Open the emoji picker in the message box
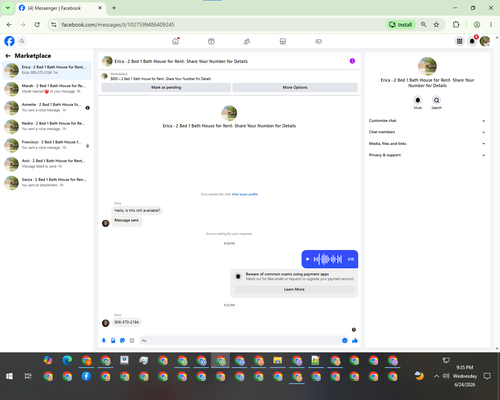500x400 pixels. coord(345,340)
